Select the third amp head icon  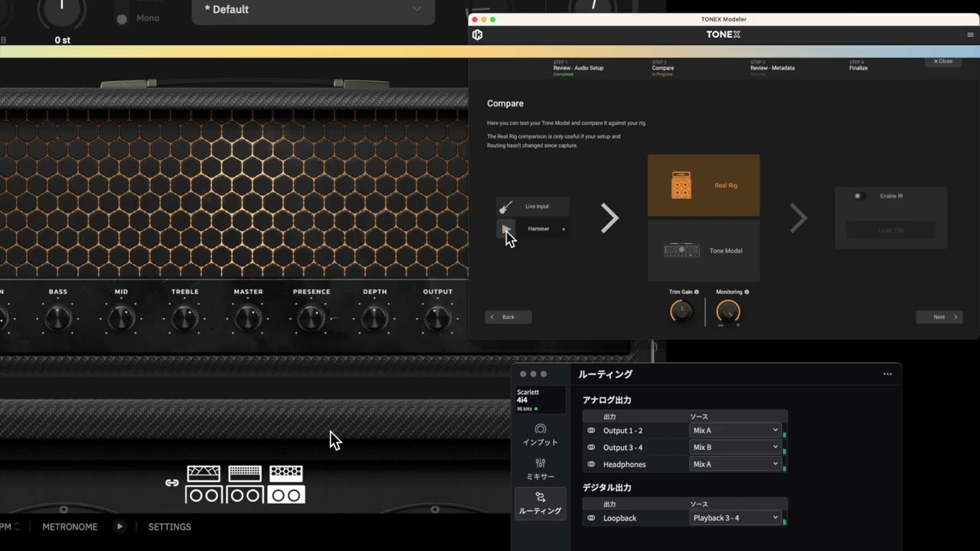tap(286, 474)
